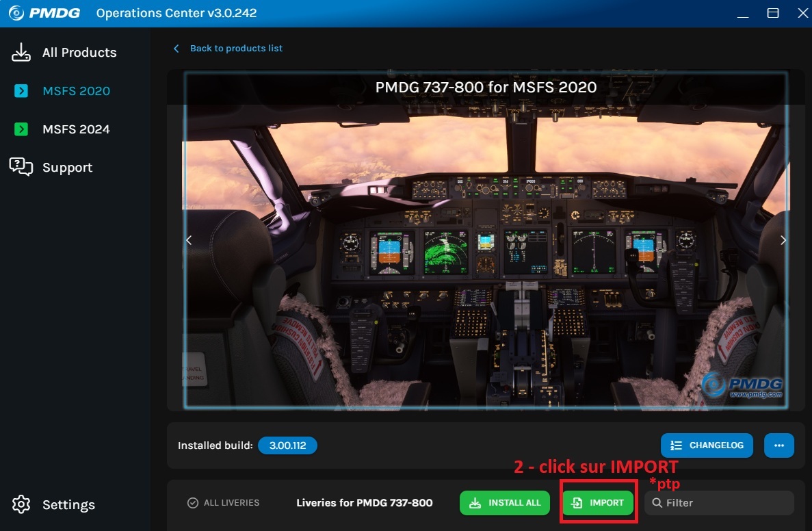The width and height of the screenshot is (812, 531).
Task: Click the magnifier icon in Filter field
Action: coord(657,503)
